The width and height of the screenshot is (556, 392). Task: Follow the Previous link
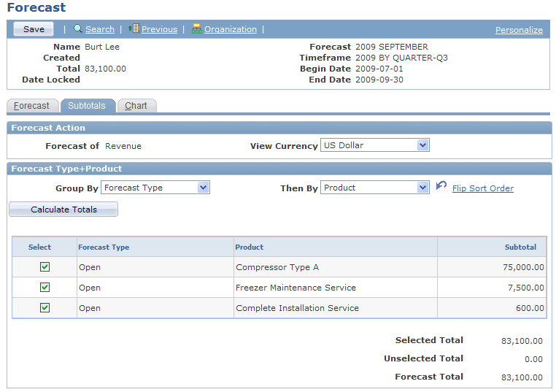click(x=159, y=29)
